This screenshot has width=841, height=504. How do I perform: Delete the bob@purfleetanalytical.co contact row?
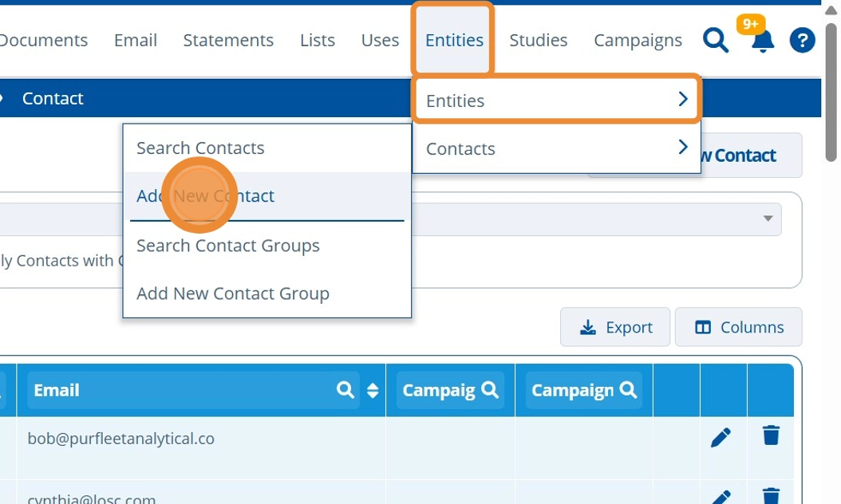click(x=771, y=435)
